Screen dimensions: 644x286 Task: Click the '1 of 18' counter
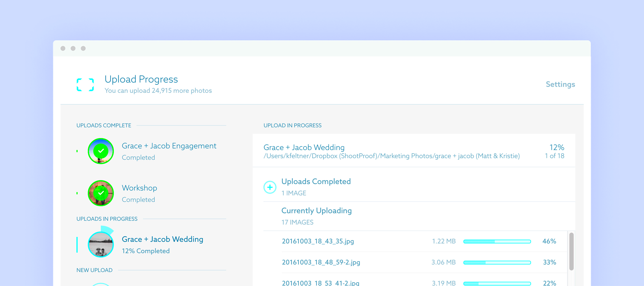[x=554, y=156]
